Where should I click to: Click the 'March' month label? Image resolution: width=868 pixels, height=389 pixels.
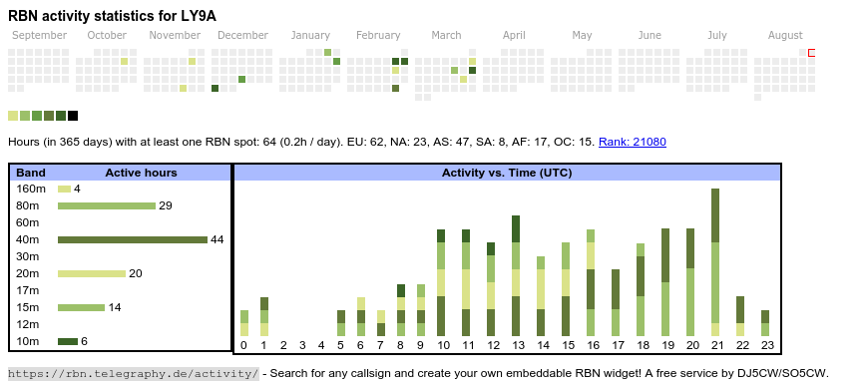(x=446, y=36)
